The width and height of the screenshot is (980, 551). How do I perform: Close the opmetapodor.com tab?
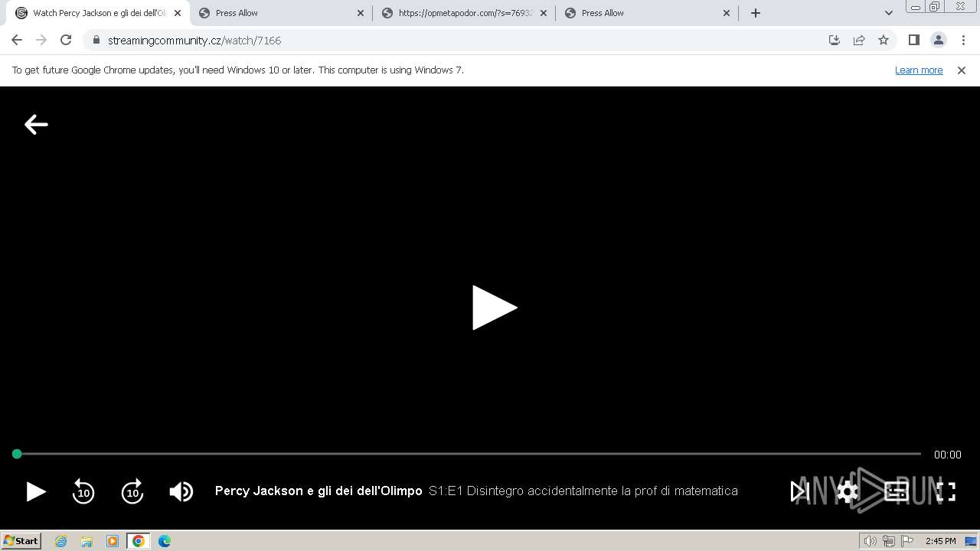click(x=544, y=13)
